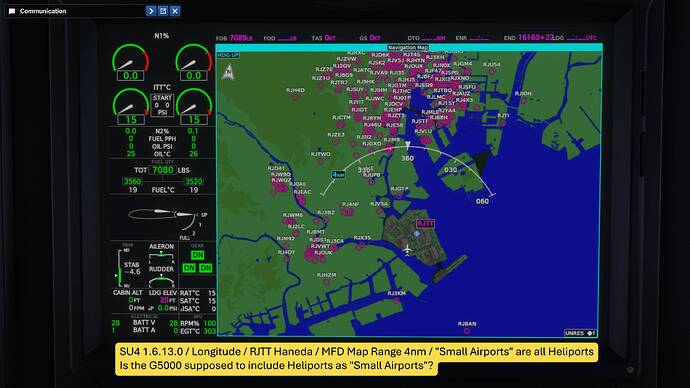Click the STAB -4.6 trim readout
This screenshot has height=388, width=690.
click(x=132, y=268)
